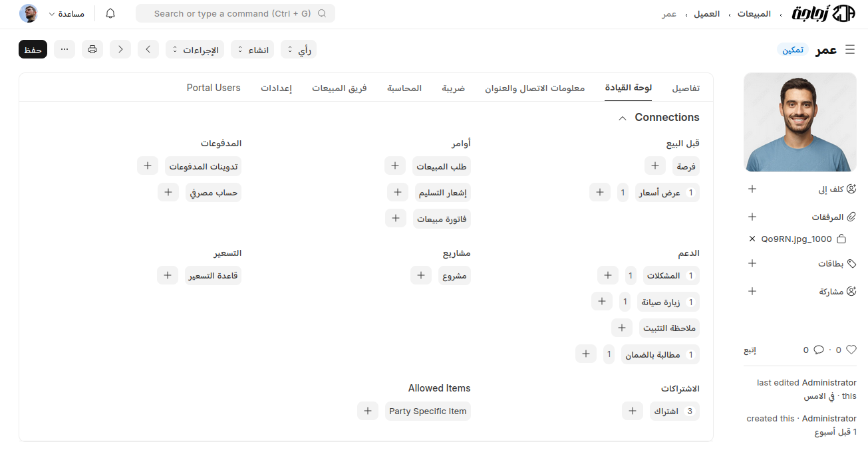This screenshot has height=450, width=868.
Task: Open the notifications bell
Action: (110, 13)
